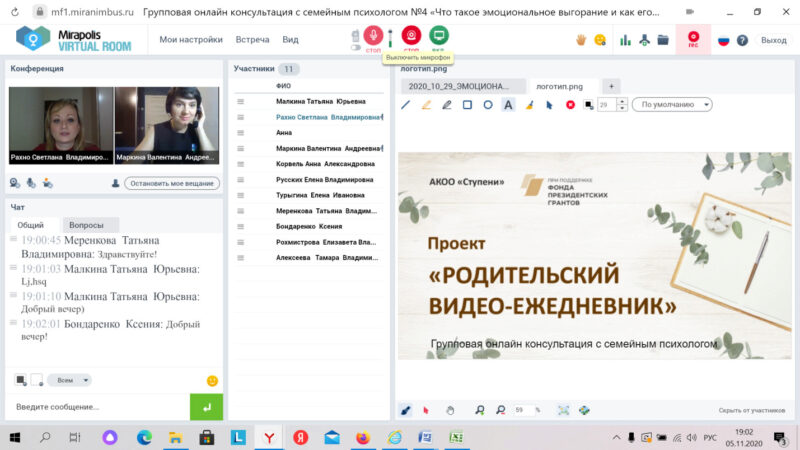
Task: Click the chat message input field
Action: click(98, 407)
